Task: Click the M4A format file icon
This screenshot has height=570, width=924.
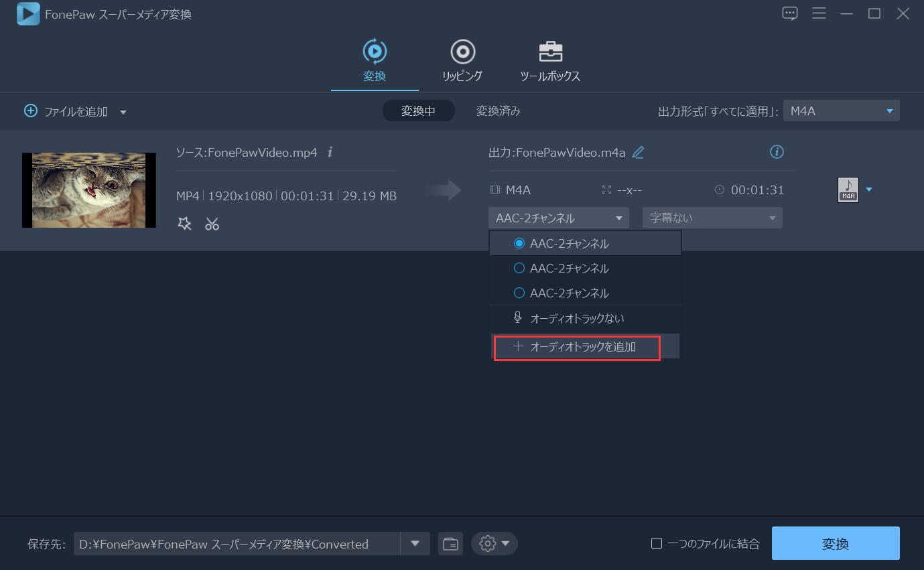Action: [848, 190]
